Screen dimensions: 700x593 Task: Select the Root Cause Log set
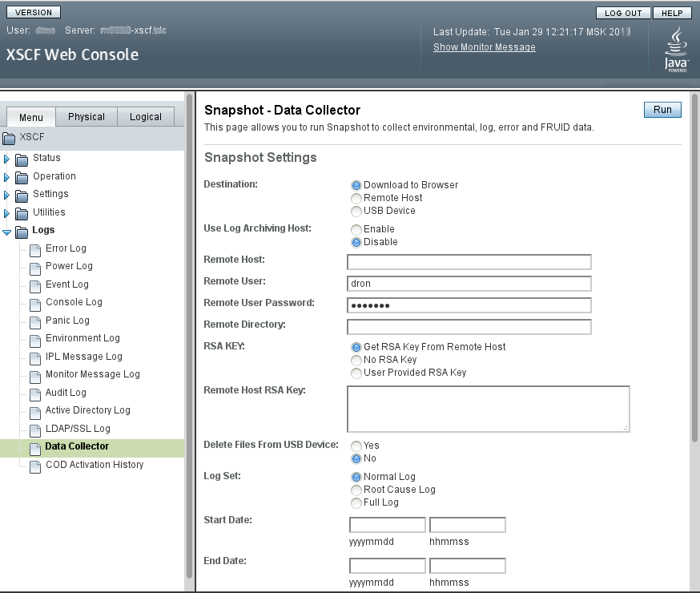tap(356, 490)
